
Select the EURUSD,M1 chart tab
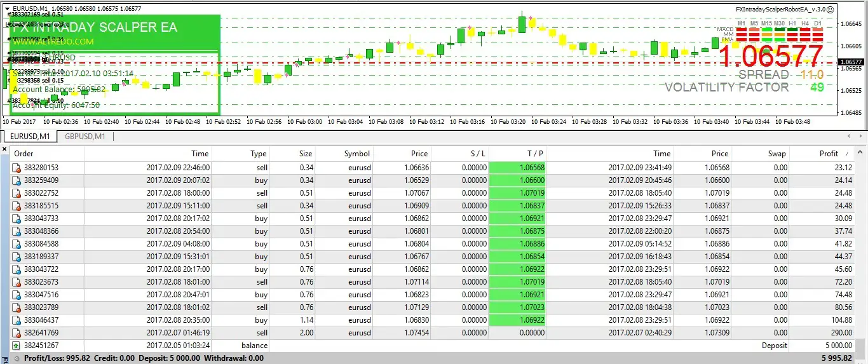[x=28, y=137]
